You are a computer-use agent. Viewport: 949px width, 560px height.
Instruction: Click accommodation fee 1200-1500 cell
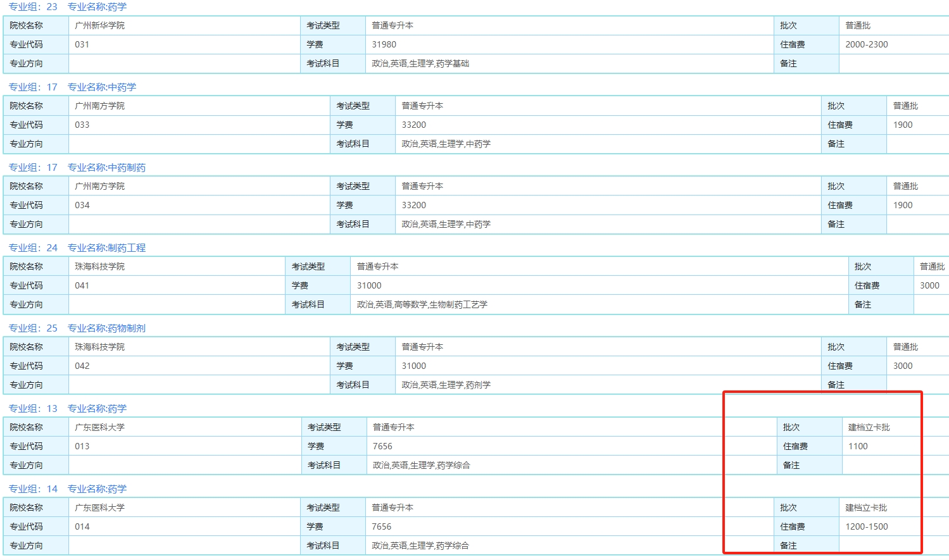(866, 527)
